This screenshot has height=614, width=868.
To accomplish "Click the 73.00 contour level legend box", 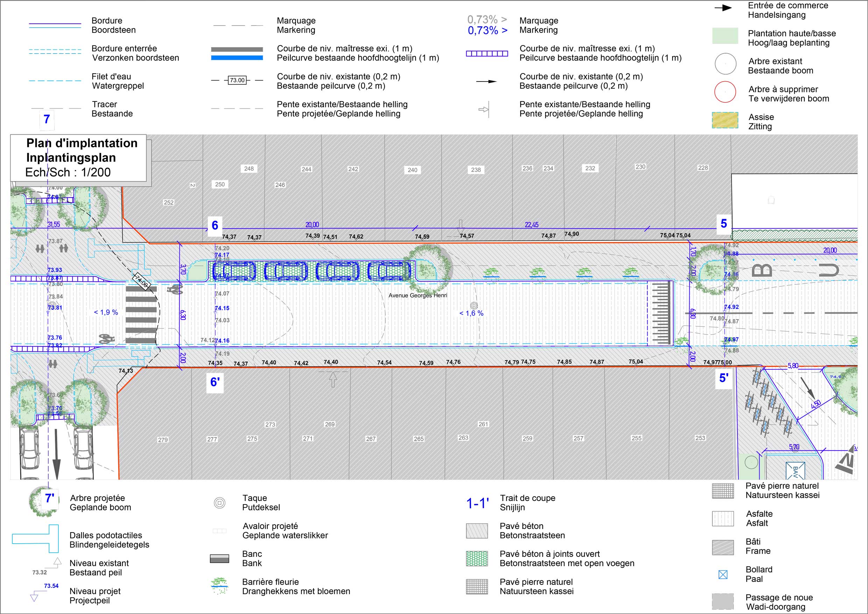I will click(x=238, y=80).
